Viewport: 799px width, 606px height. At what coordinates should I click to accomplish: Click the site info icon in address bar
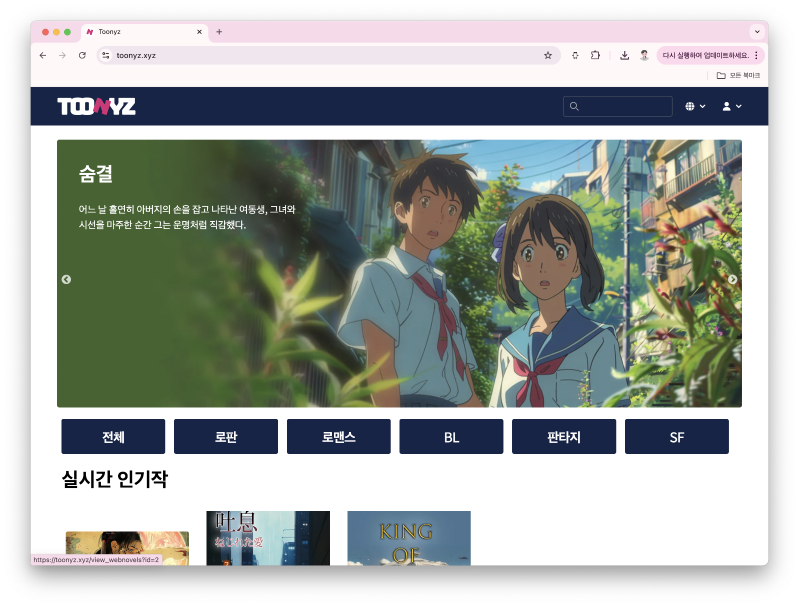tap(105, 56)
